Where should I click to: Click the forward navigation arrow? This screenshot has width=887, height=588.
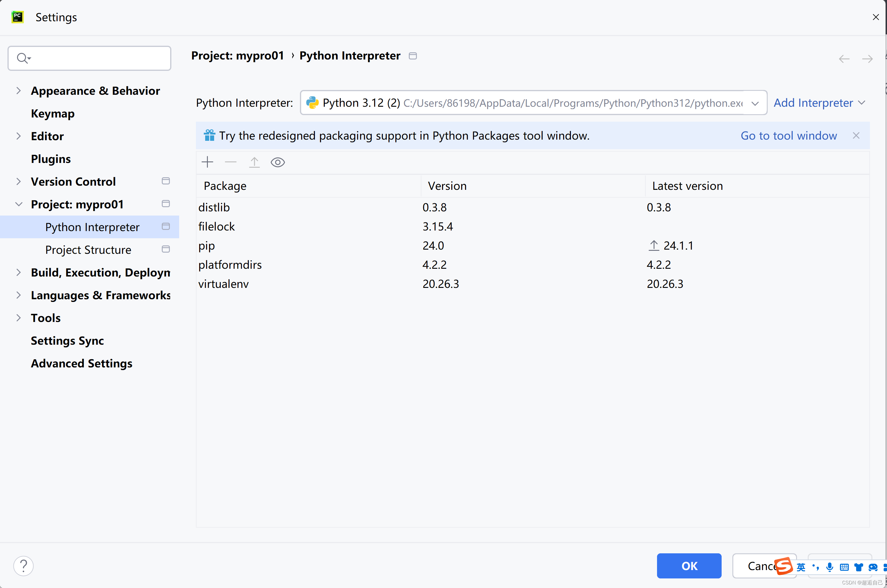867,59
